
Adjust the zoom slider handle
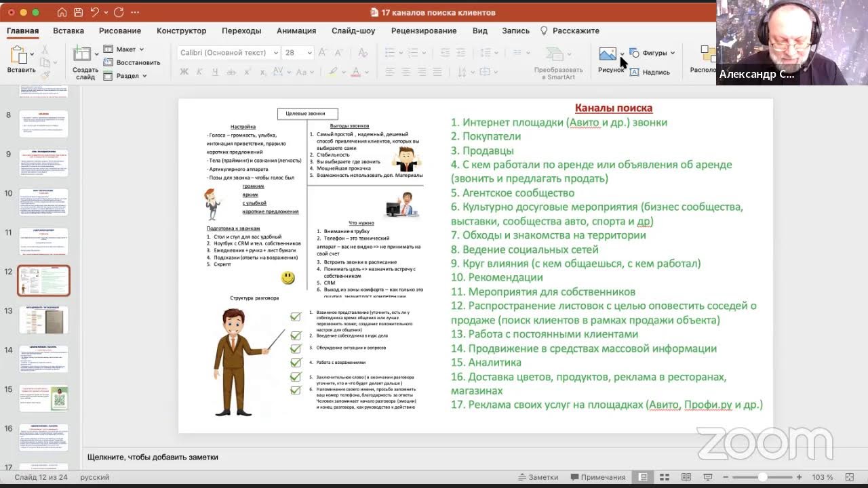tap(763, 477)
